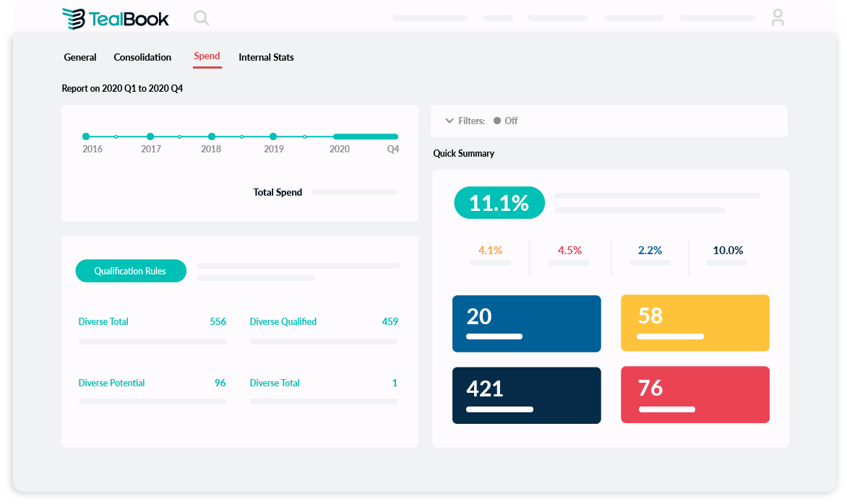Click the progress bar on the 421 card

[x=499, y=409]
